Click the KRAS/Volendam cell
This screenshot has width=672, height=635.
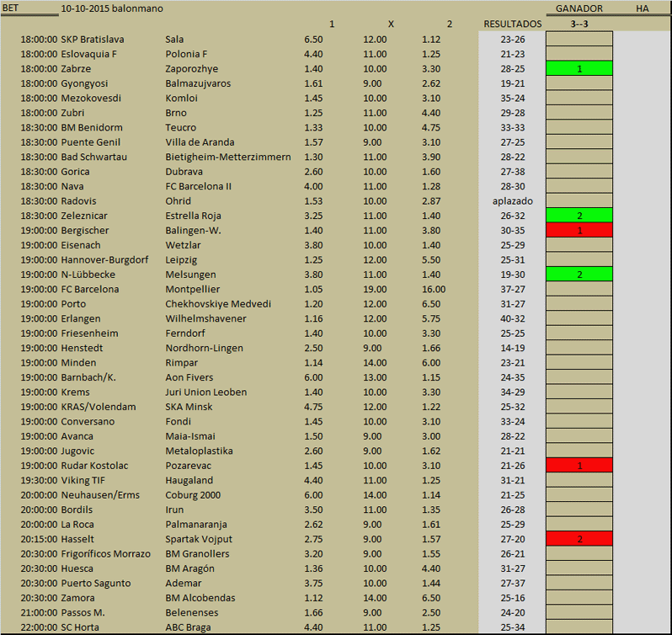[99, 407]
